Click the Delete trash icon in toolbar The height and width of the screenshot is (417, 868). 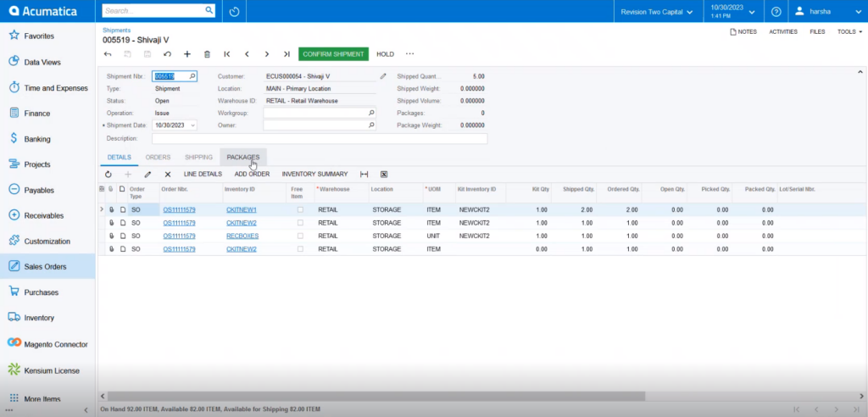click(207, 54)
